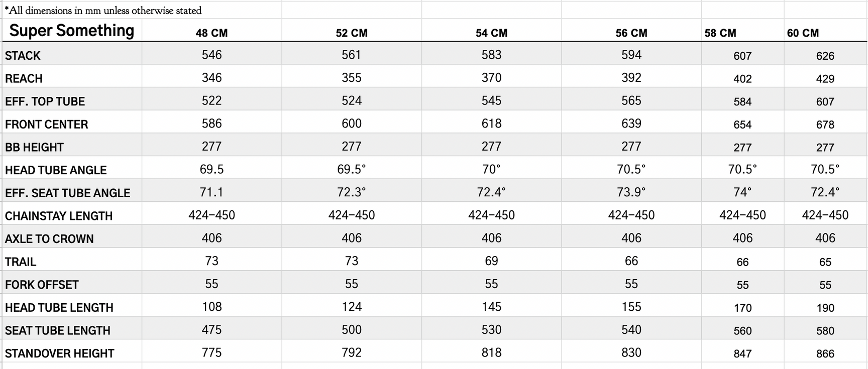The height and width of the screenshot is (369, 868).
Task: Click the dimensions note about mm units
Action: point(103,10)
